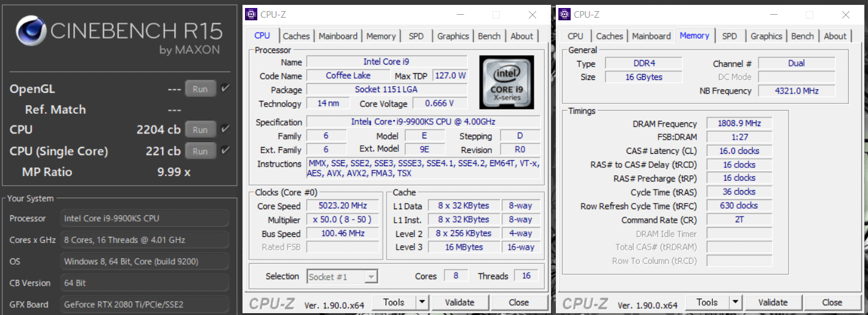Click Close button in the Memory window

click(832, 302)
